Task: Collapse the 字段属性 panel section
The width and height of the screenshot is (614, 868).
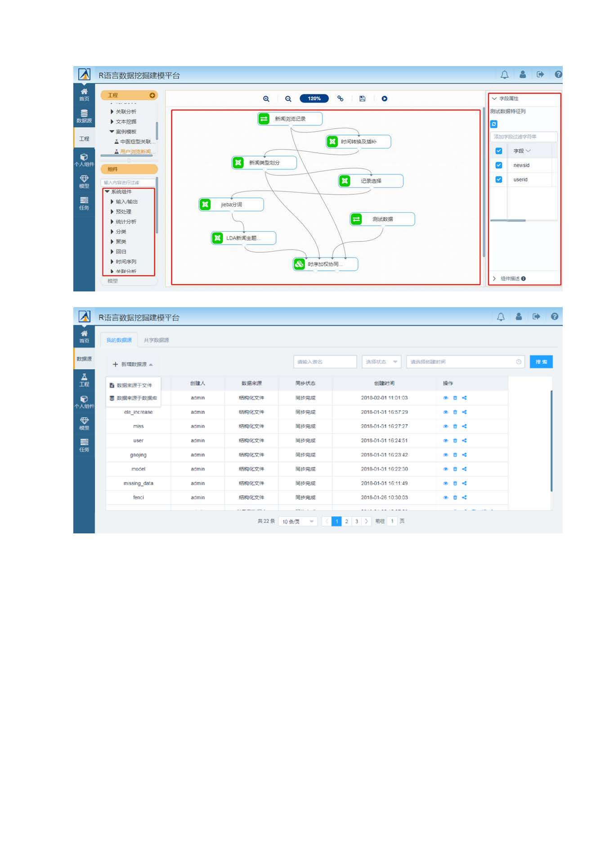Action: point(494,98)
